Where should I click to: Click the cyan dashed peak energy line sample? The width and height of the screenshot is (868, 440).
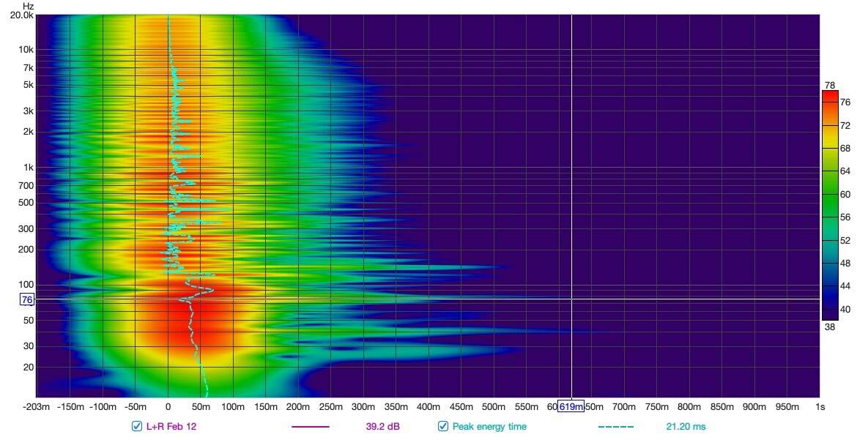pos(615,427)
